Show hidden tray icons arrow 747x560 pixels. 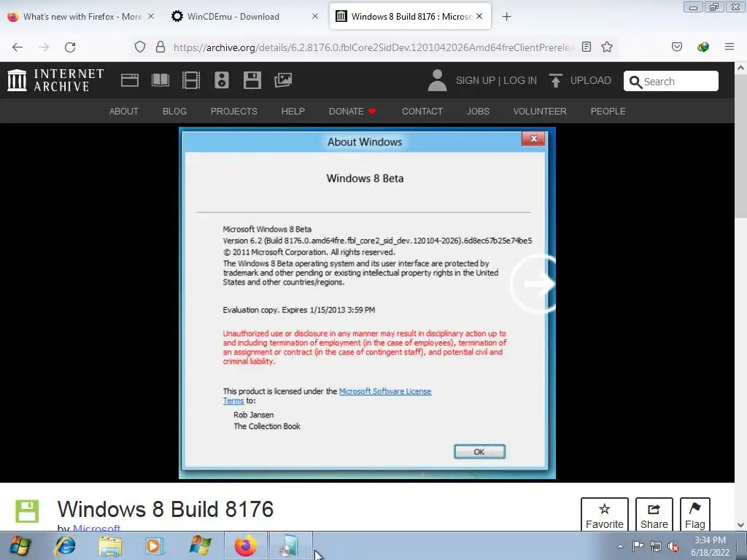620,547
